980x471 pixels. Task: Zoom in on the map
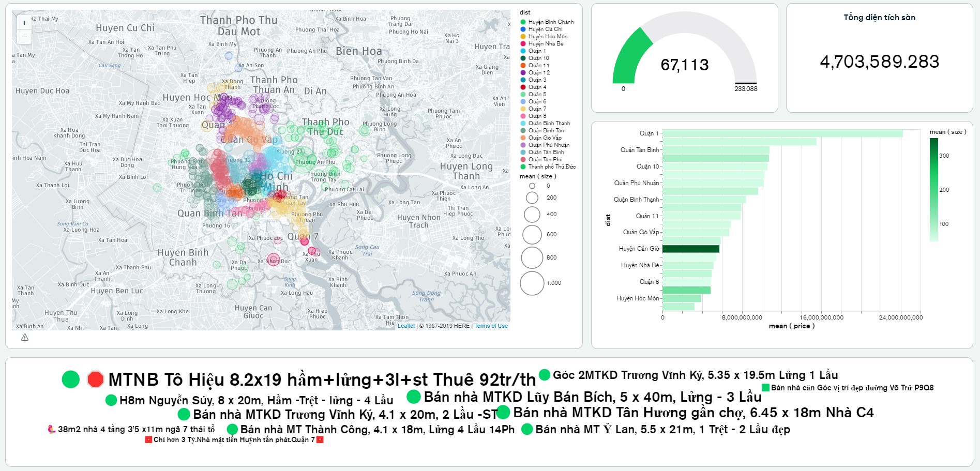pyautogui.click(x=24, y=23)
